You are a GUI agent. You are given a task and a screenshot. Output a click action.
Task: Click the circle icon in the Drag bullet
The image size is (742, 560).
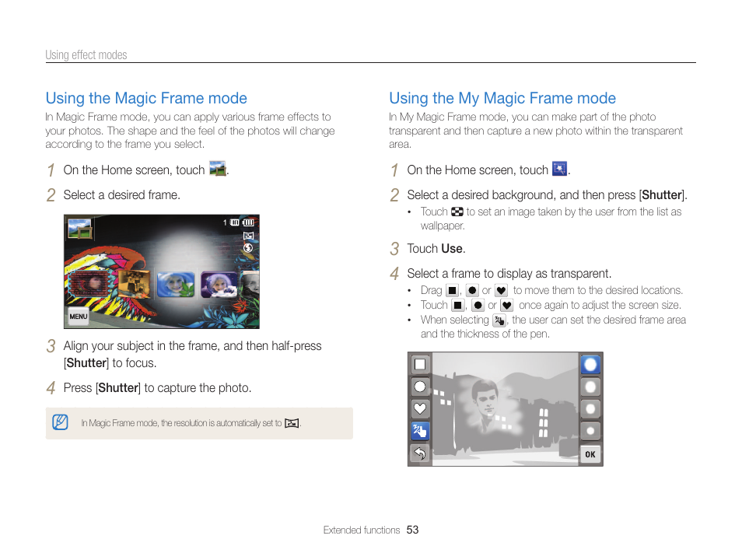point(472,290)
